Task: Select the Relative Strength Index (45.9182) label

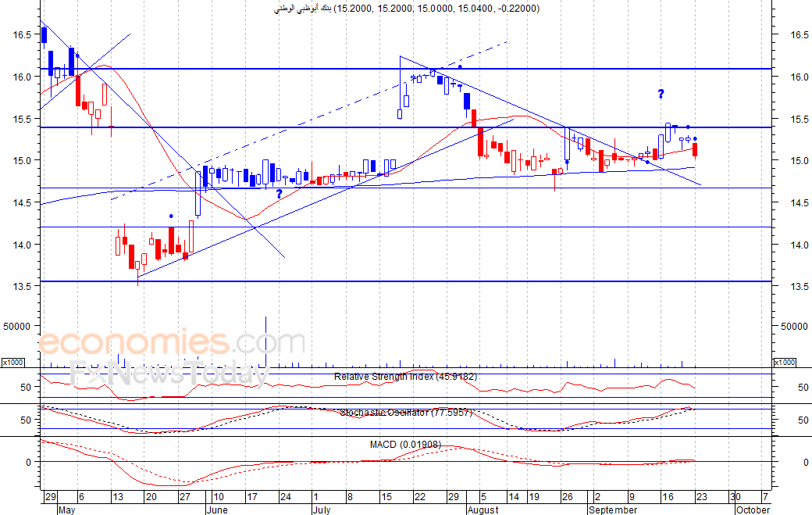Action: tap(405, 377)
